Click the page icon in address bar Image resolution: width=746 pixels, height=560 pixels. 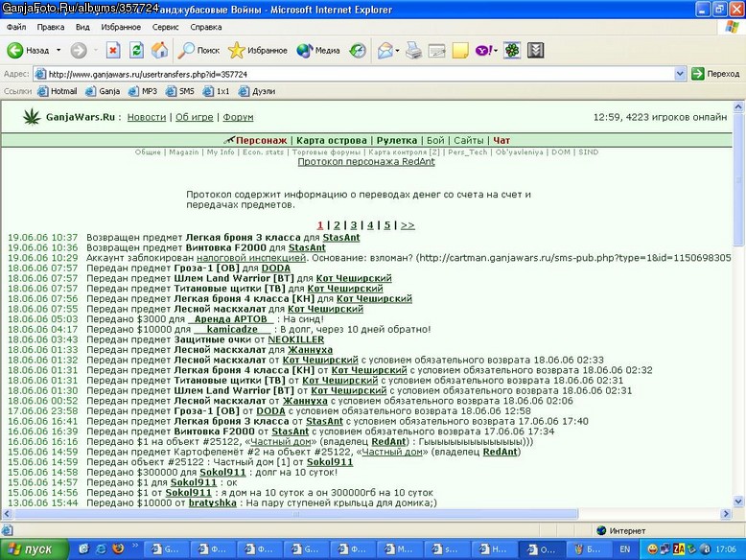(x=41, y=74)
